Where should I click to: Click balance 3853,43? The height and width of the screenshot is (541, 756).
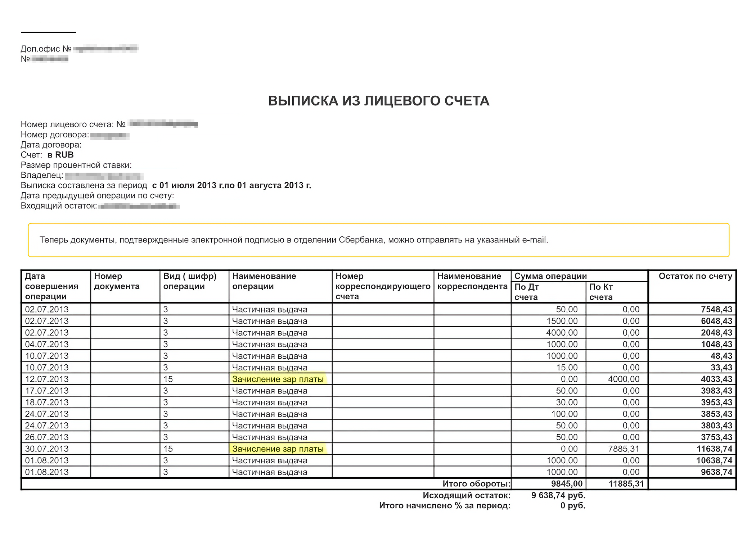coord(716,414)
